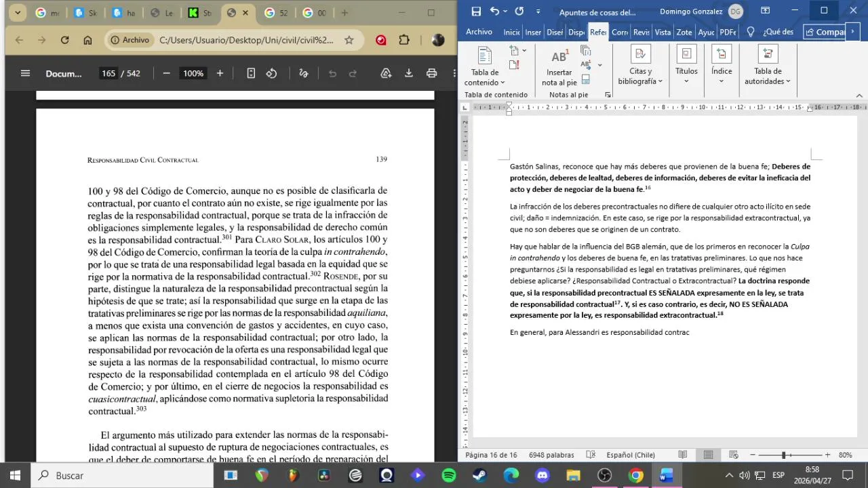
Task: Click the spelling check icon in status bar
Action: [x=591, y=455]
